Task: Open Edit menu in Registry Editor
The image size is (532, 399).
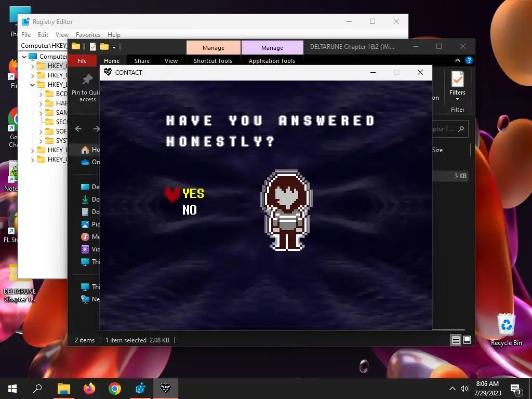Action: 43,35
